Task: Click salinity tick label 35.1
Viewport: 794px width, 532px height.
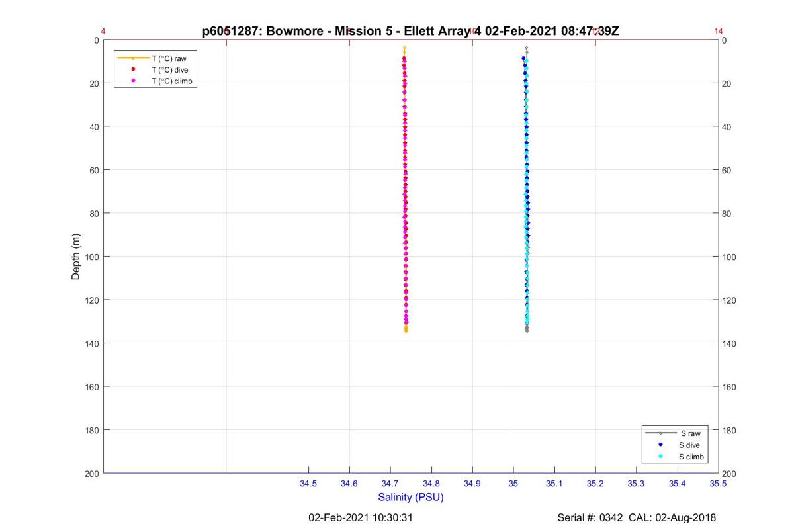Action: coord(554,484)
